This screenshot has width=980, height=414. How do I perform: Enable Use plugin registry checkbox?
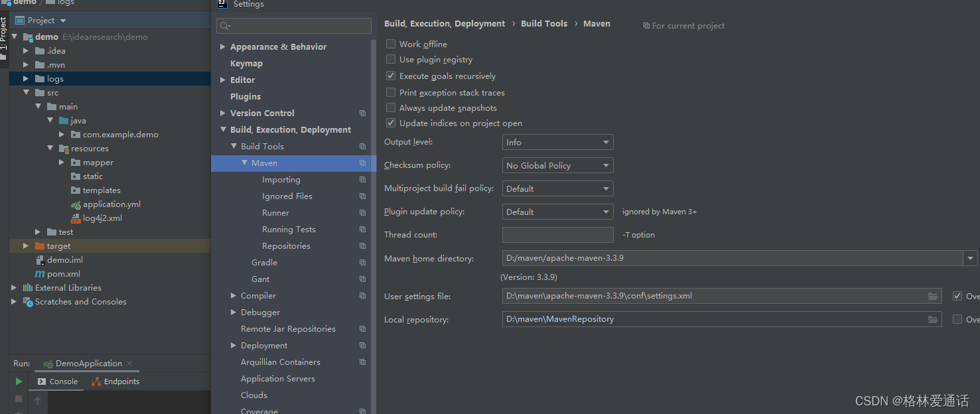391,59
